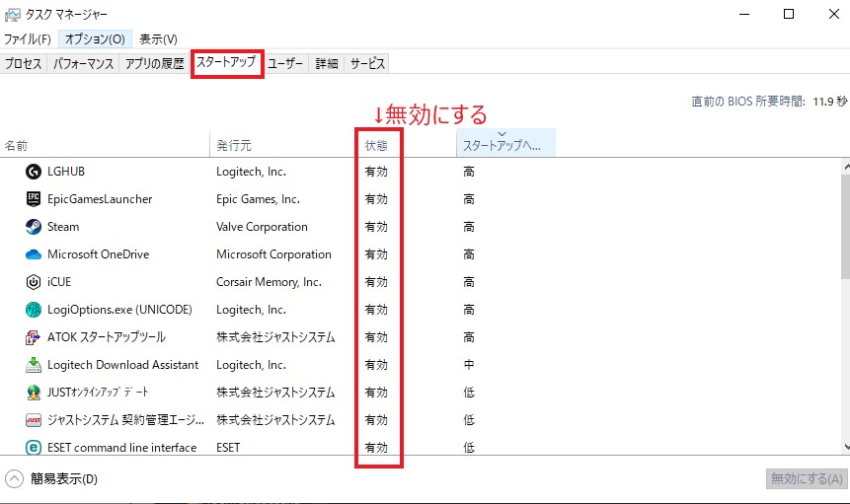The width and height of the screenshot is (850, 504).
Task: Click the Corsair Memory, Inc. publisher cell
Action: tap(269, 282)
